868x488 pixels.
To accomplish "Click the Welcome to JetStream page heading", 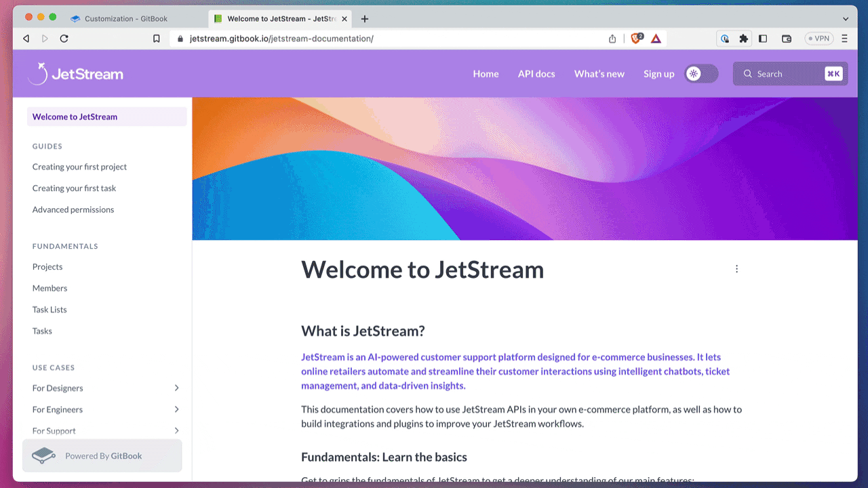I will (422, 270).
